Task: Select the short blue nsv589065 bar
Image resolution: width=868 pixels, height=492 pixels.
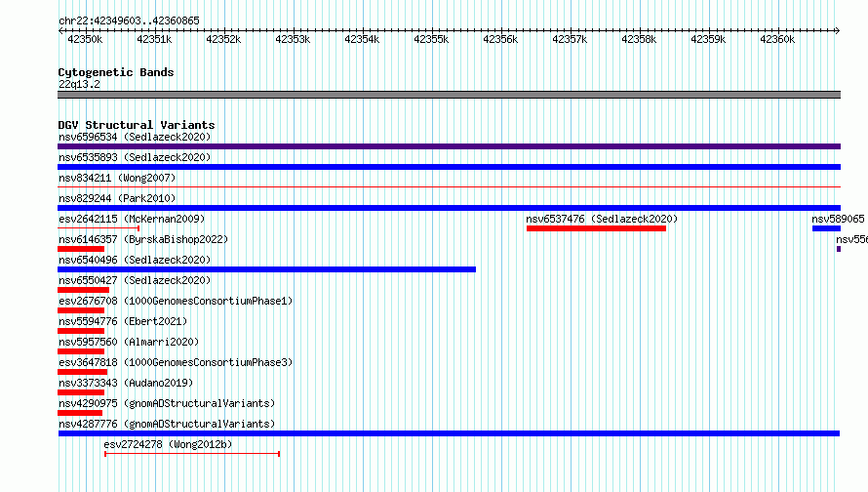Action: point(826,228)
